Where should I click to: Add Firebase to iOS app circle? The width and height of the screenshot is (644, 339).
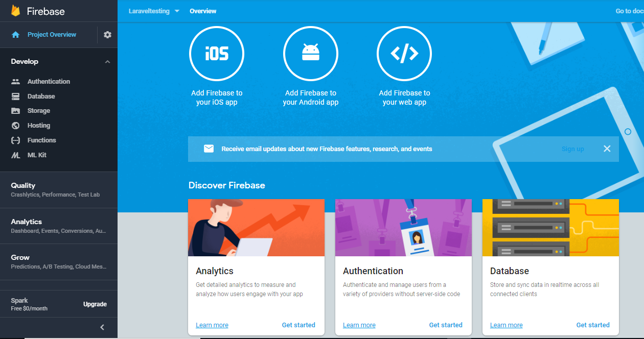point(217,54)
